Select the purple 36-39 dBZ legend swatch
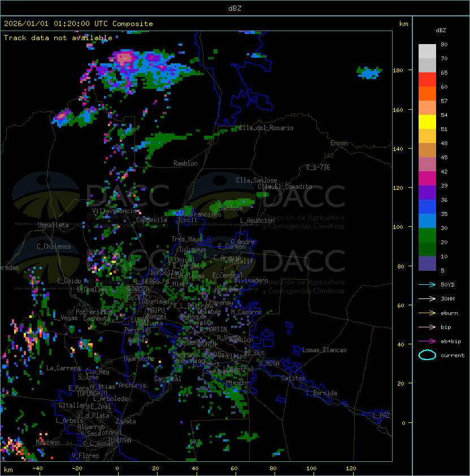The height and width of the screenshot is (476, 470). coord(427,193)
